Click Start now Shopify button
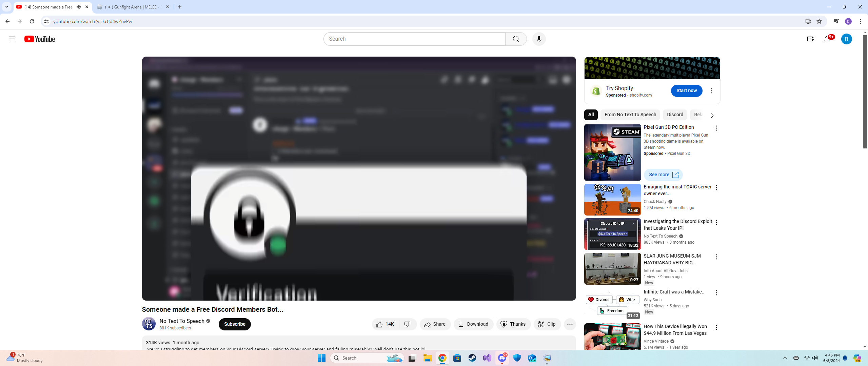Viewport: 868px width, 366px height. tap(686, 91)
